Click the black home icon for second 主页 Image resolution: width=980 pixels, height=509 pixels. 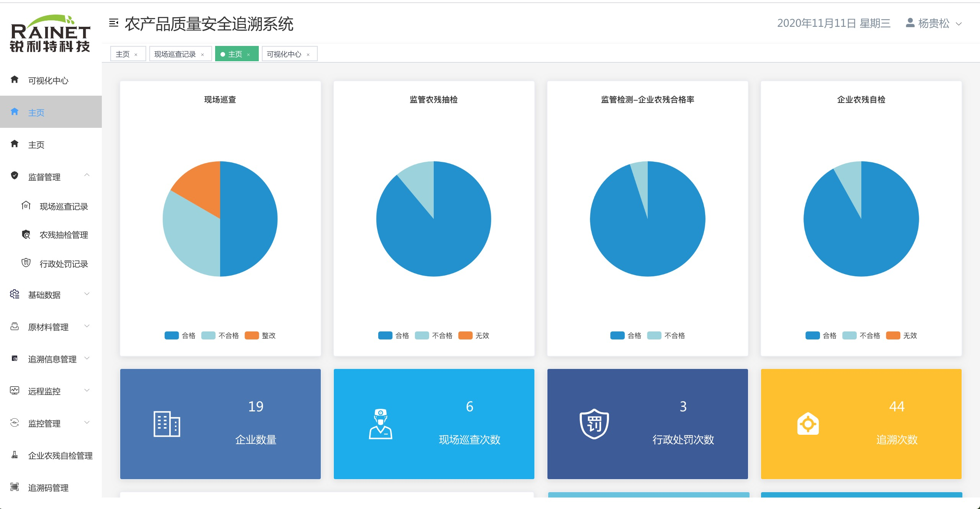pyautogui.click(x=15, y=144)
